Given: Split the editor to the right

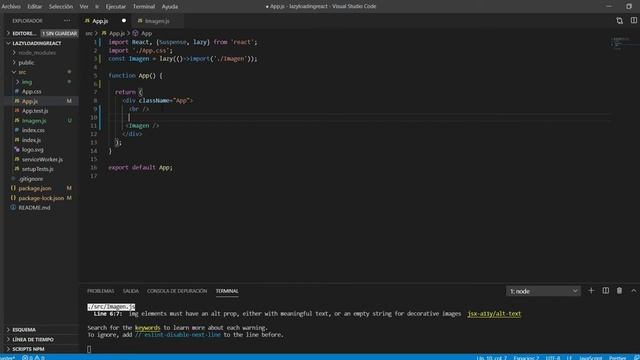Looking at the screenshot, I should (x=633, y=20).
